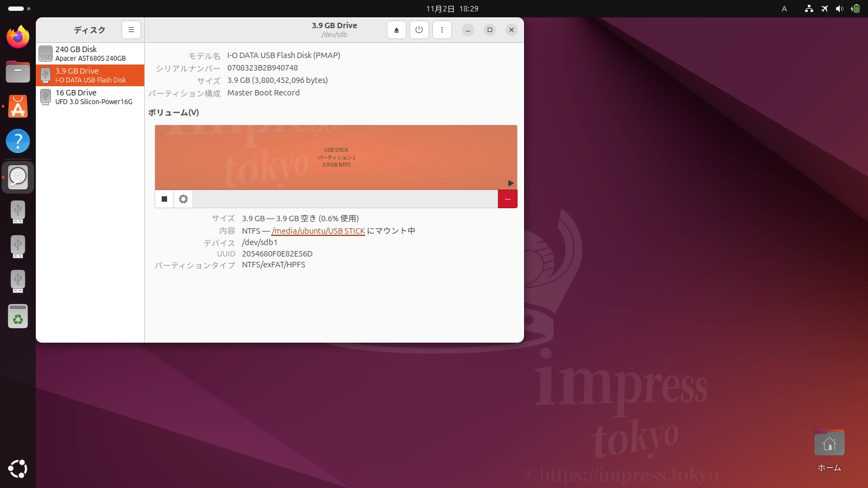Click the デバイス label
Image resolution: width=868 pixels, height=488 pixels.
point(219,243)
